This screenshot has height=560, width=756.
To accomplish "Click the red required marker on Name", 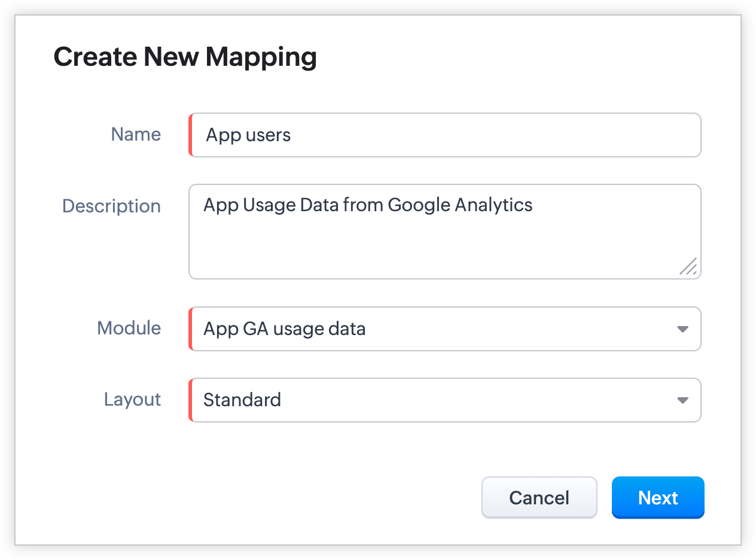I will pyautogui.click(x=191, y=135).
